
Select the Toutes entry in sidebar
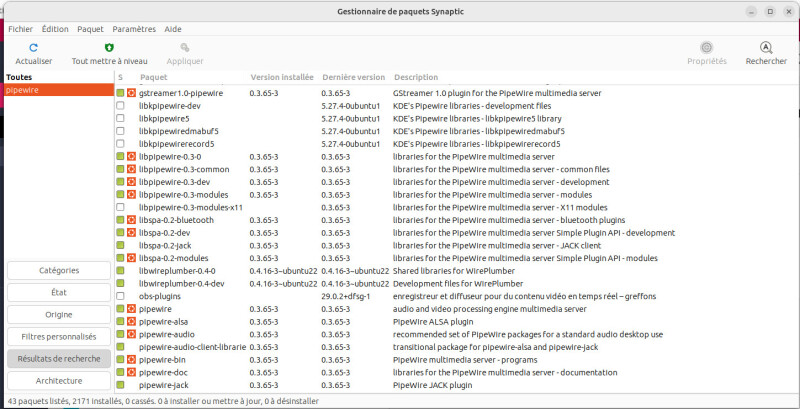click(58, 78)
